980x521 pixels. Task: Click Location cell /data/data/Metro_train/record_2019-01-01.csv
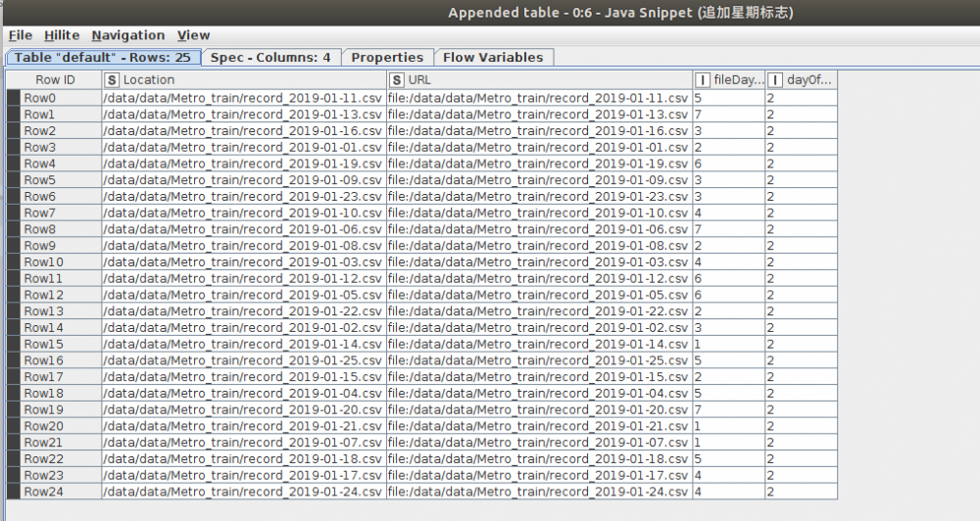point(244,148)
